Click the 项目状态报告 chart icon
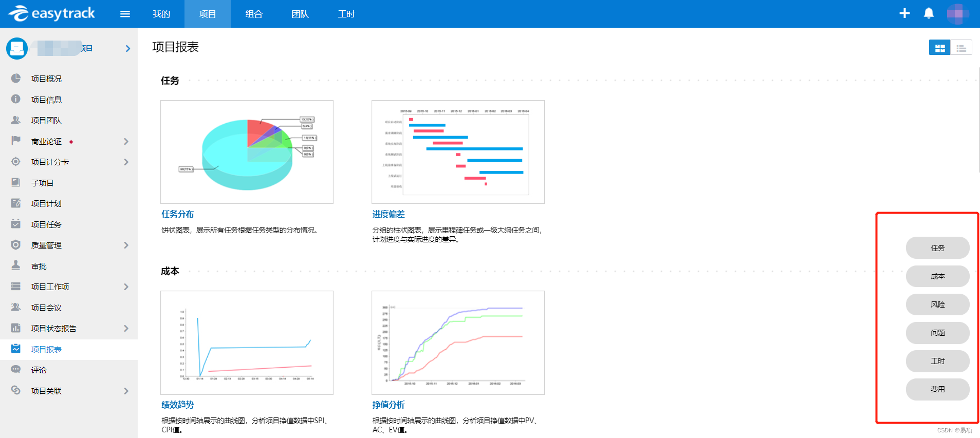The image size is (980, 438). [16, 328]
